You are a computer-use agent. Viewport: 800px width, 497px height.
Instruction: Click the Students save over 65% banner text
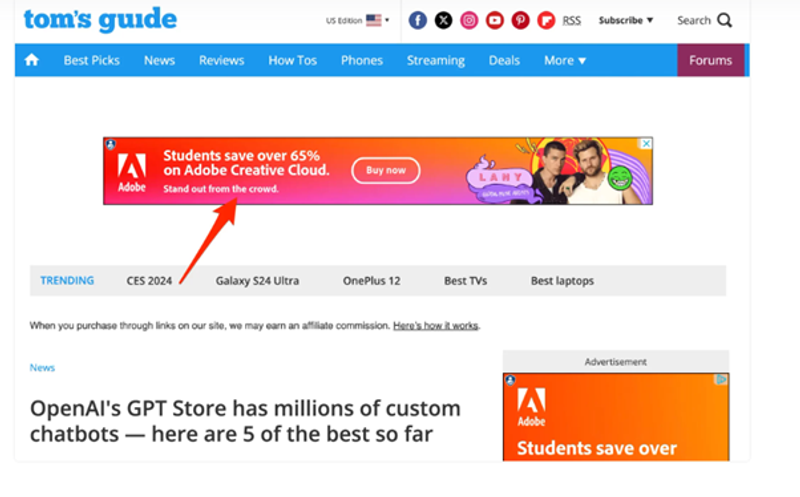click(x=246, y=163)
